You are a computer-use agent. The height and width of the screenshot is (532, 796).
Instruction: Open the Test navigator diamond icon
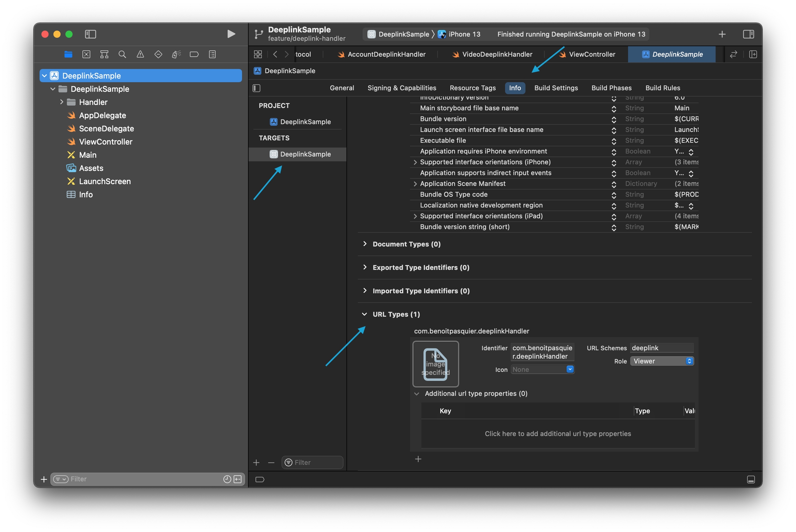point(158,54)
